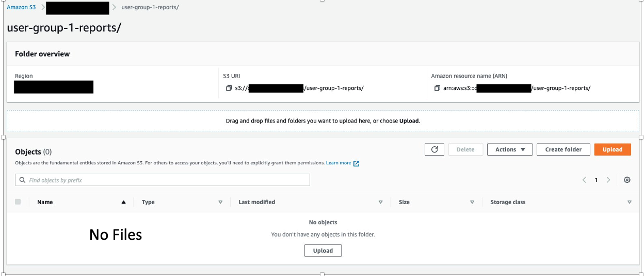Image resolution: width=644 pixels, height=276 pixels.
Task: Click Type column header
Action: (x=148, y=202)
